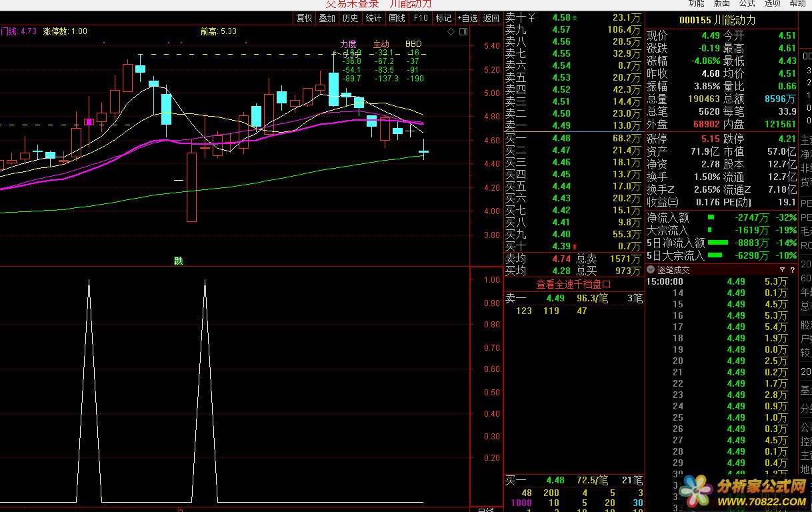This screenshot has width=812, height=512.
Task: Click the ¥ icon next to 卖十
Action: (x=532, y=18)
